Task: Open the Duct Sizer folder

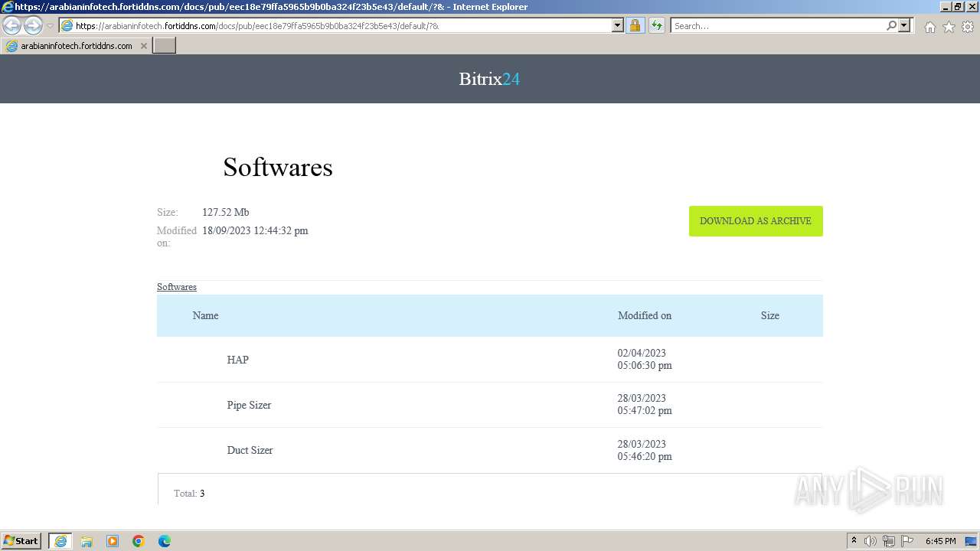Action: [250, 450]
